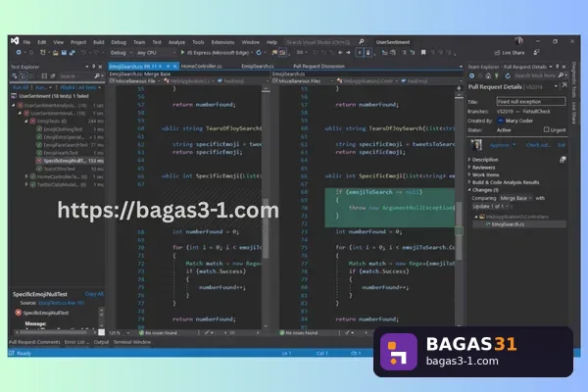Open the Terminal Window bottom tab

click(x=132, y=342)
